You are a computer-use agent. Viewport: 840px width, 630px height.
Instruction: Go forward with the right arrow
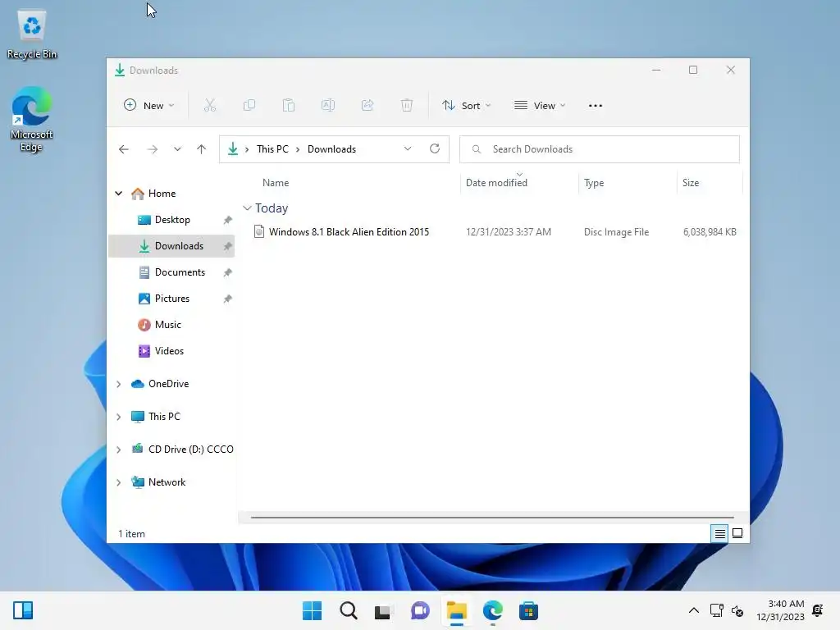[152, 149]
